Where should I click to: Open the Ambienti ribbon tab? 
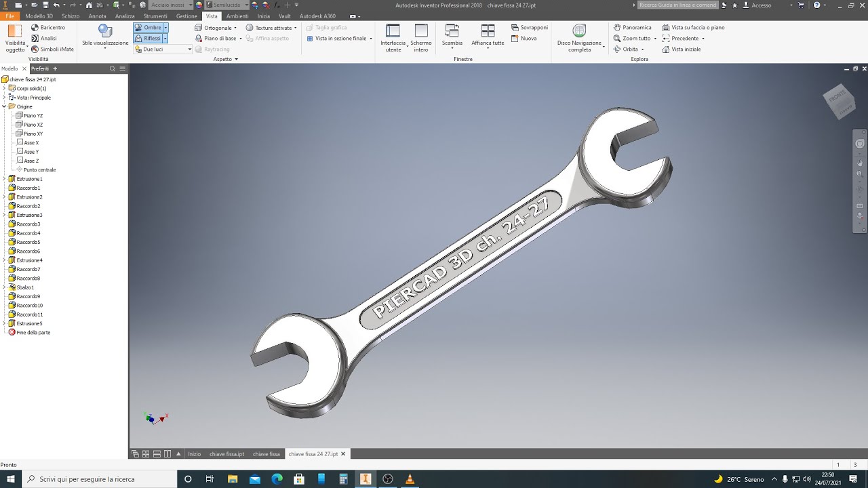237,16
